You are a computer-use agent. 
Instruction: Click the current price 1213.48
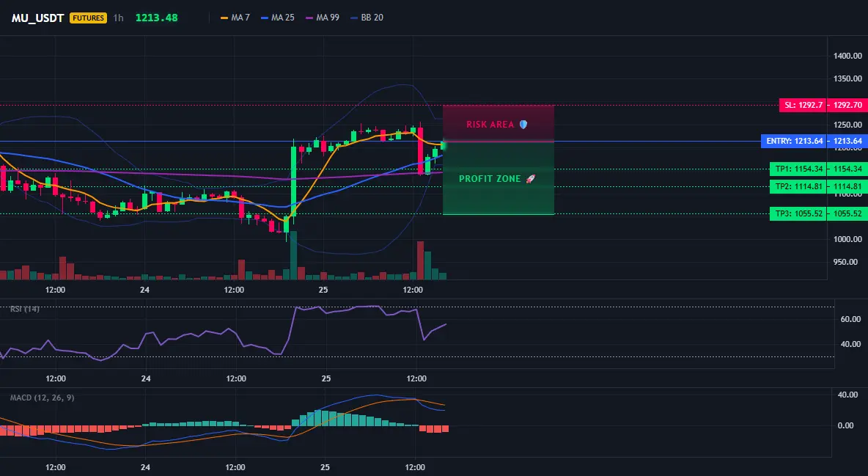(157, 18)
